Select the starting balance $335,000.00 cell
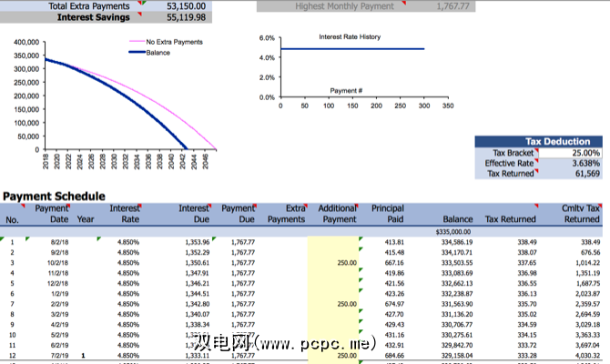Image resolution: width=610 pixels, height=364 pixels. point(449,232)
